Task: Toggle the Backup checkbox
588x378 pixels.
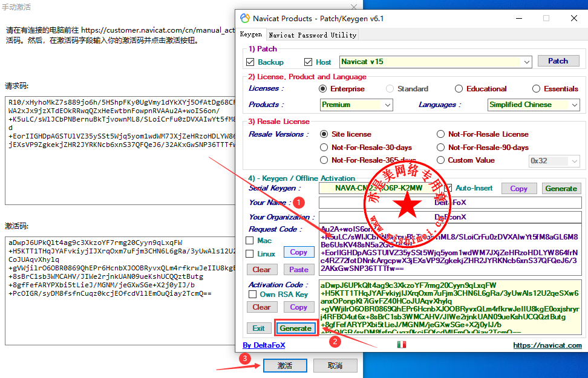Action: [x=250, y=62]
